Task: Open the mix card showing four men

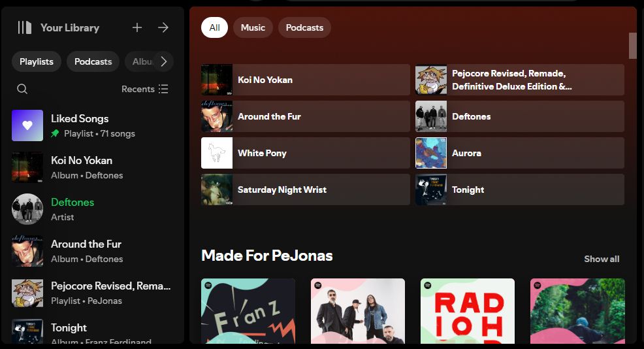Action: (x=358, y=311)
